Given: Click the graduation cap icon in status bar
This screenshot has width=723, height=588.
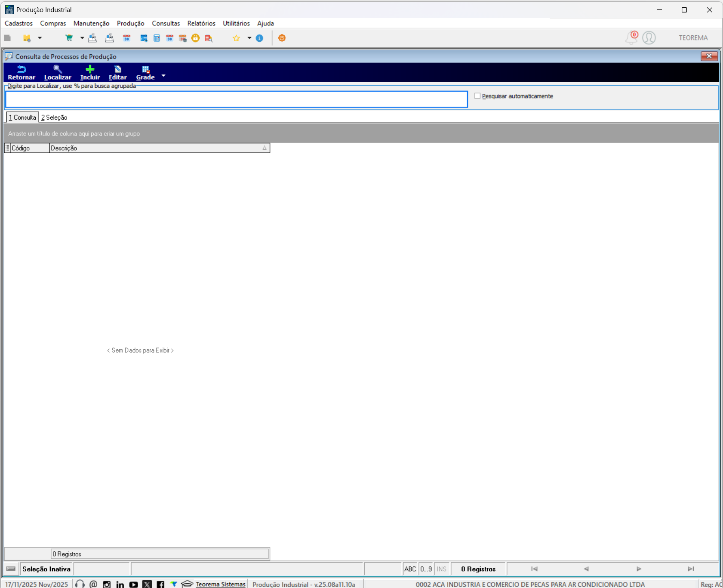Looking at the screenshot, I should click(187, 584).
